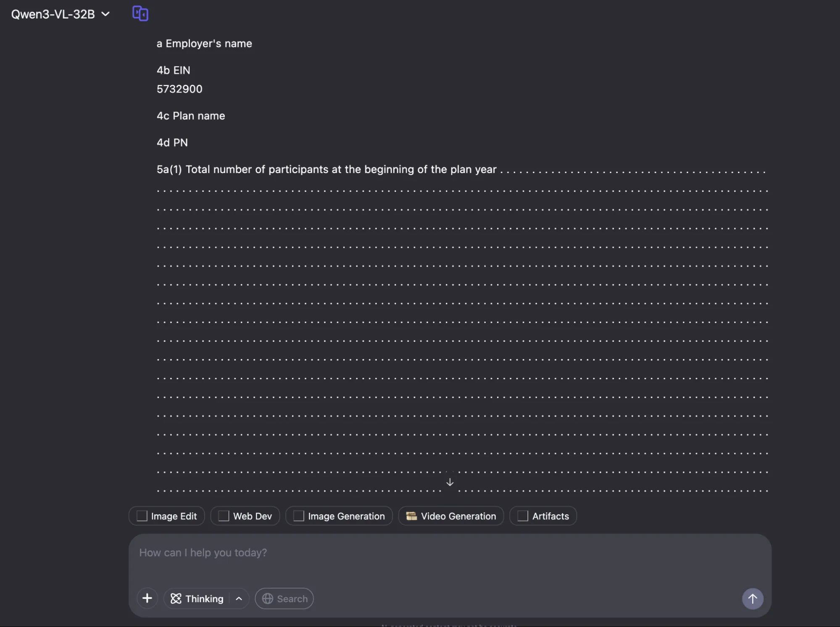Enable the Web Dev mode chip

(245, 516)
